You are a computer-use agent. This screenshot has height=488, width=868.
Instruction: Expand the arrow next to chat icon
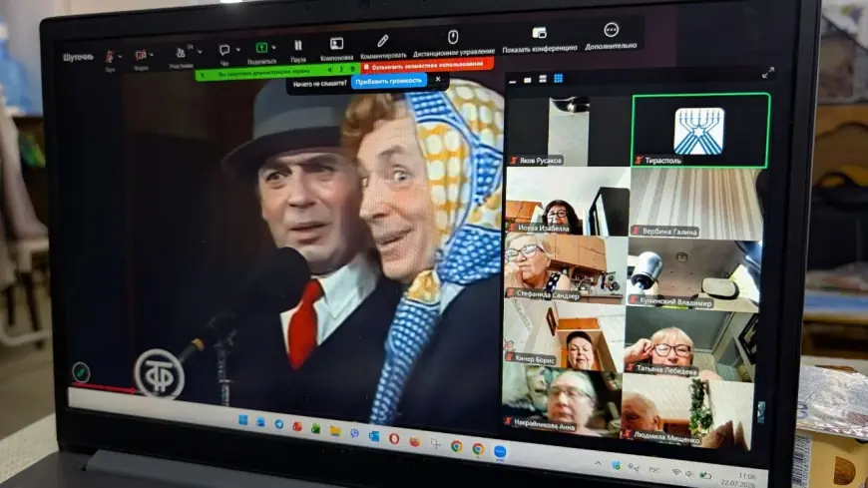point(238,50)
